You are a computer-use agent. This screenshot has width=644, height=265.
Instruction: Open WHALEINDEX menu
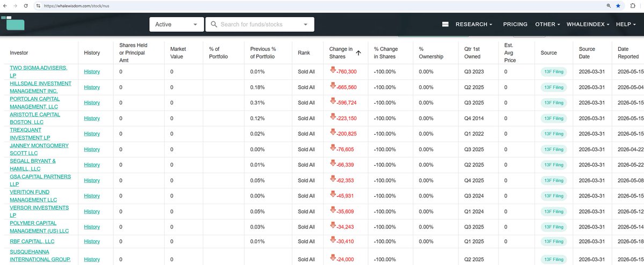click(588, 24)
